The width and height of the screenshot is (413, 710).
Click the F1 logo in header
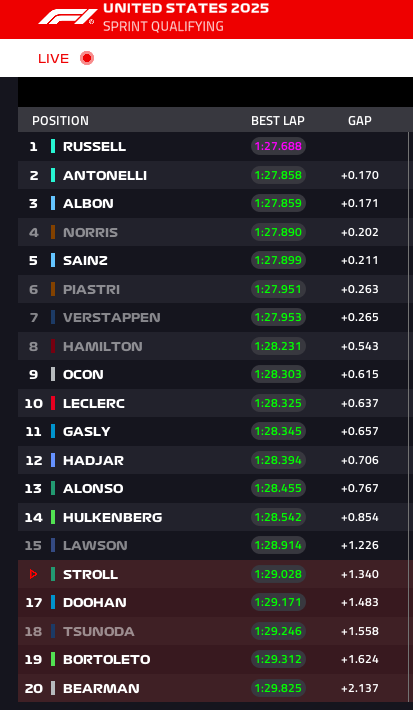tap(67, 17)
